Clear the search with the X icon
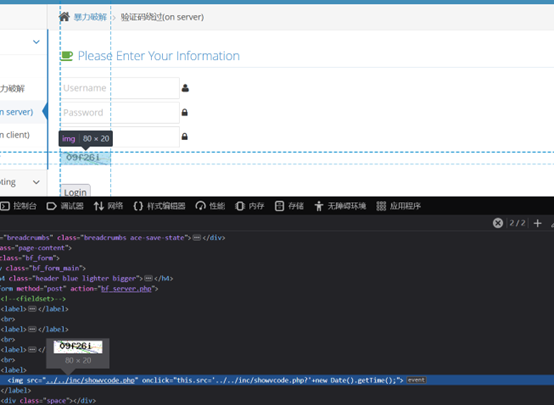Image resolution: width=554 pixels, height=405 pixels. (498, 223)
